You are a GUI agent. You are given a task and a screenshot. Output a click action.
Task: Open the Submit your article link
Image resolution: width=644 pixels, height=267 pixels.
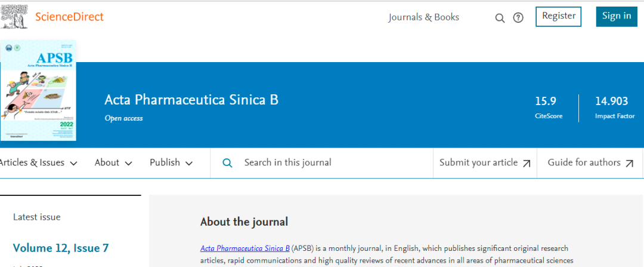pos(478,162)
